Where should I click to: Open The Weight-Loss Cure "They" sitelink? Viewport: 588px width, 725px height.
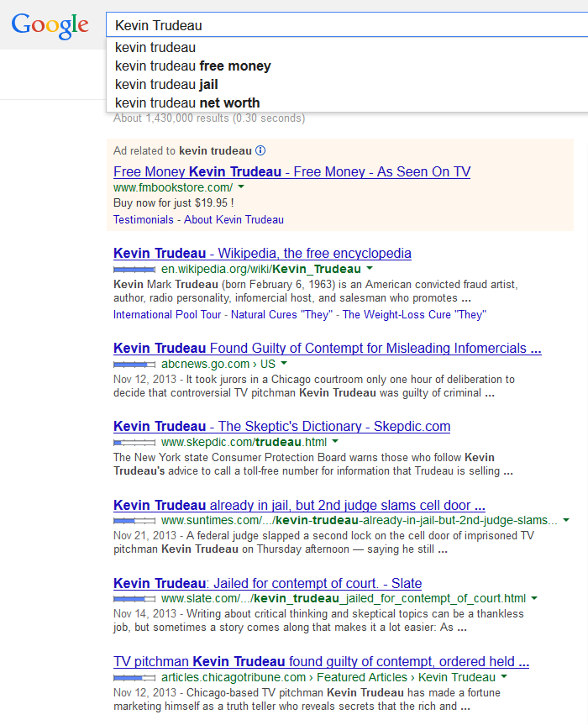414,314
